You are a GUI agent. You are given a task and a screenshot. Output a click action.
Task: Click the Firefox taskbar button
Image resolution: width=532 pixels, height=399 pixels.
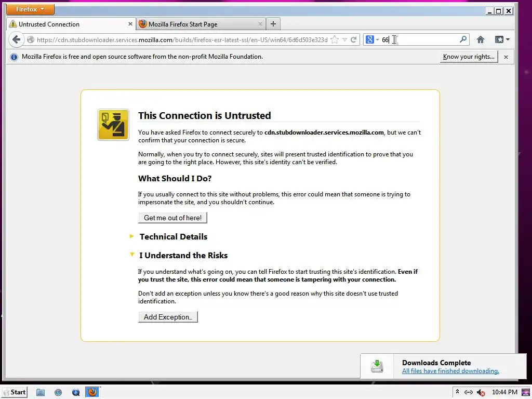tap(92, 392)
